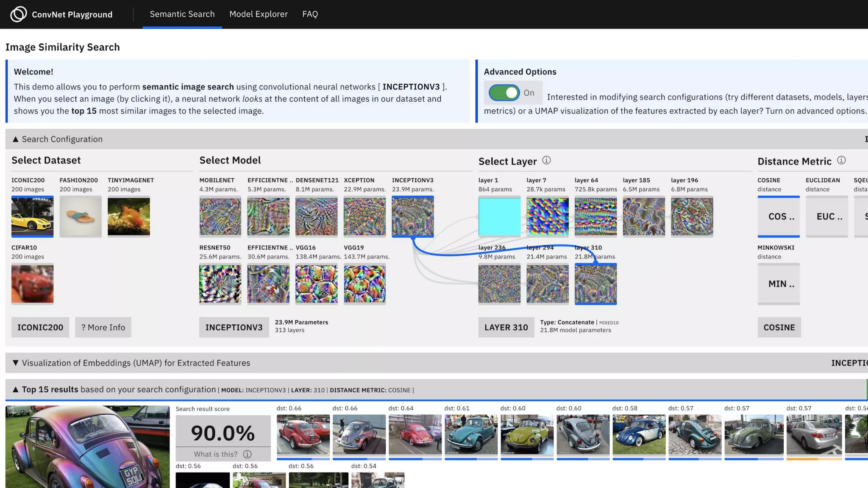Click the ConvNet Playground logo icon
The height and width of the screenshot is (488, 868).
[x=18, y=14]
